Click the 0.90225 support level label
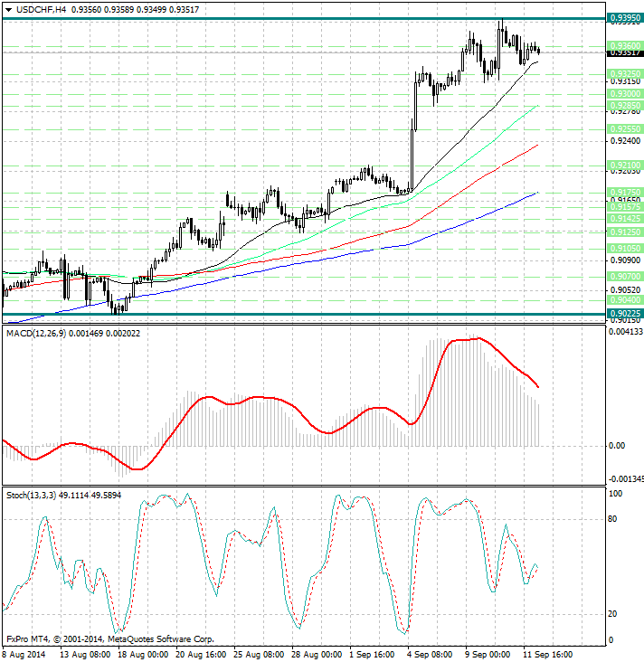Viewport: 644px width, 662px height. [x=625, y=313]
